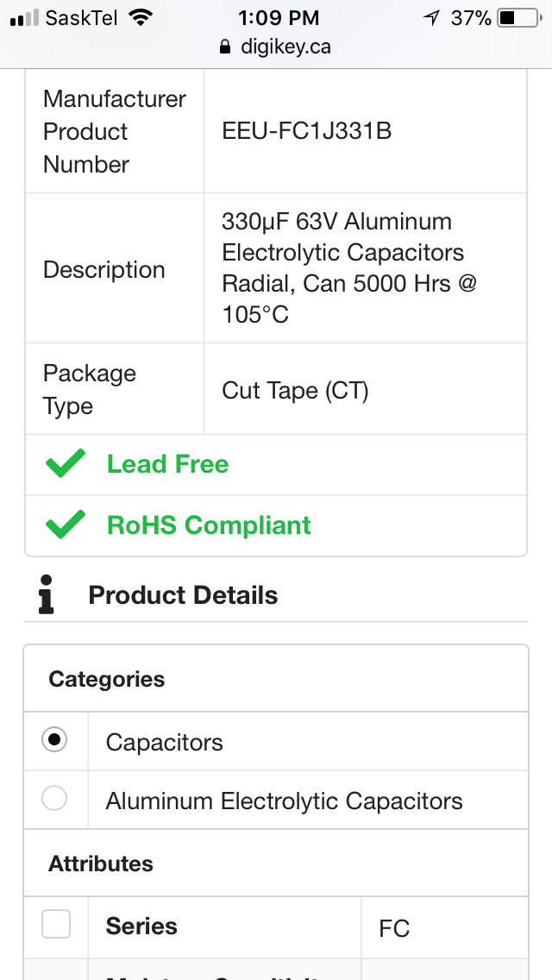This screenshot has height=980, width=552.
Task: Tap the Lead Free green checkmark icon
Action: [65, 464]
